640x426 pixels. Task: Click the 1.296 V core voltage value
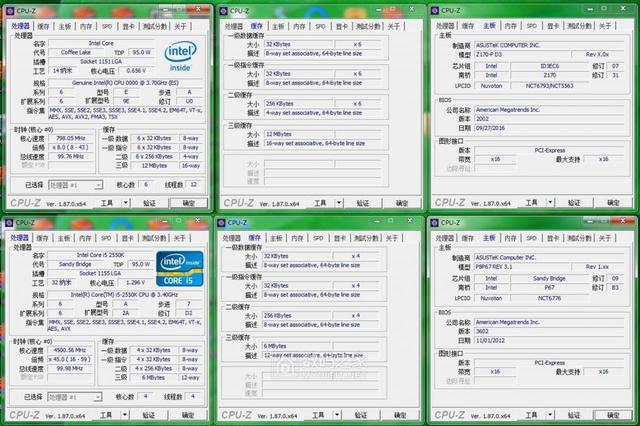click(x=135, y=282)
